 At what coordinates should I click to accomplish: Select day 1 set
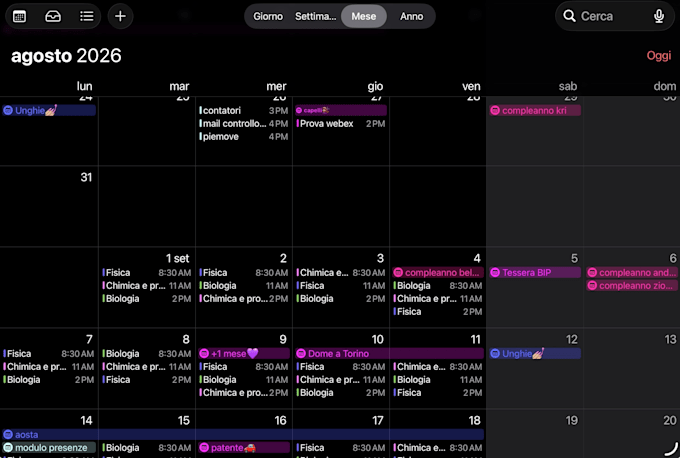pos(177,258)
